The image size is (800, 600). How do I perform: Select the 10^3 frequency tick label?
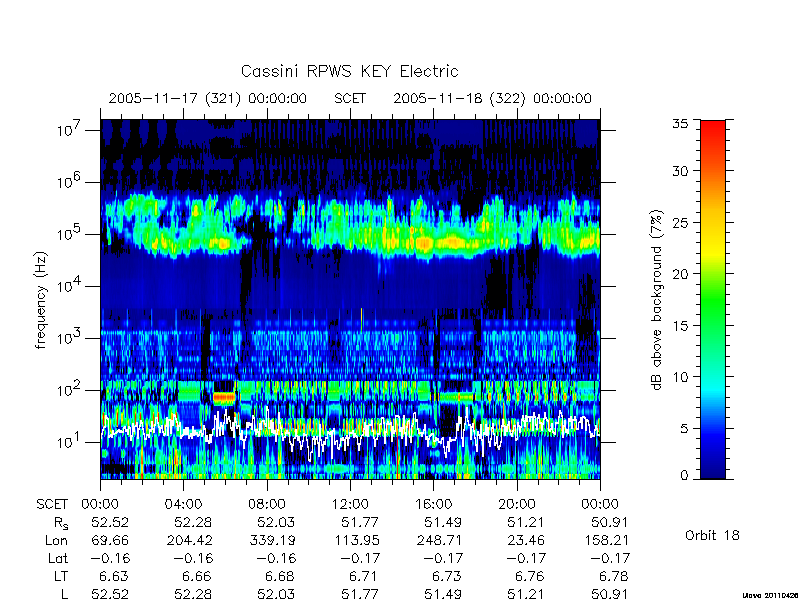click(x=68, y=338)
